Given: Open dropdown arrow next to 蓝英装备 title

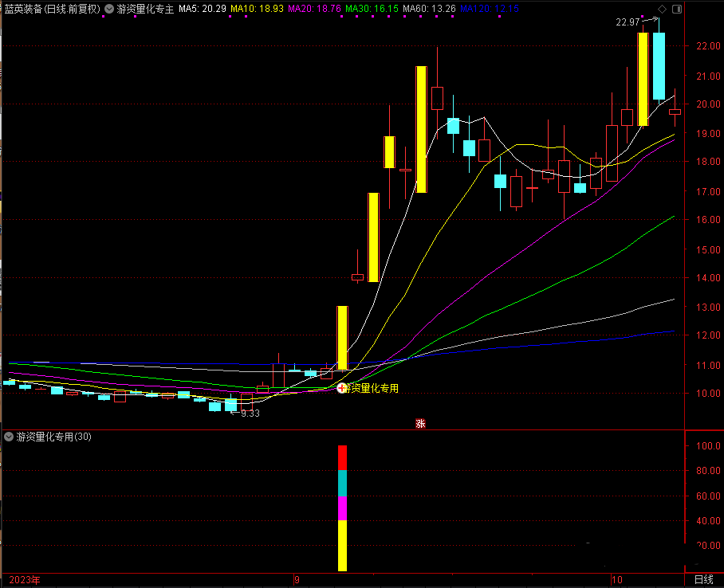Looking at the screenshot, I should 109,10.
